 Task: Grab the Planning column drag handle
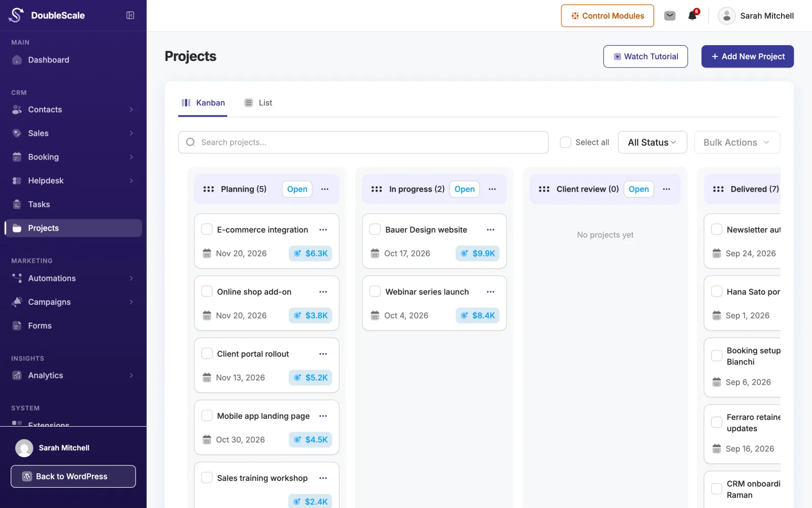point(209,189)
